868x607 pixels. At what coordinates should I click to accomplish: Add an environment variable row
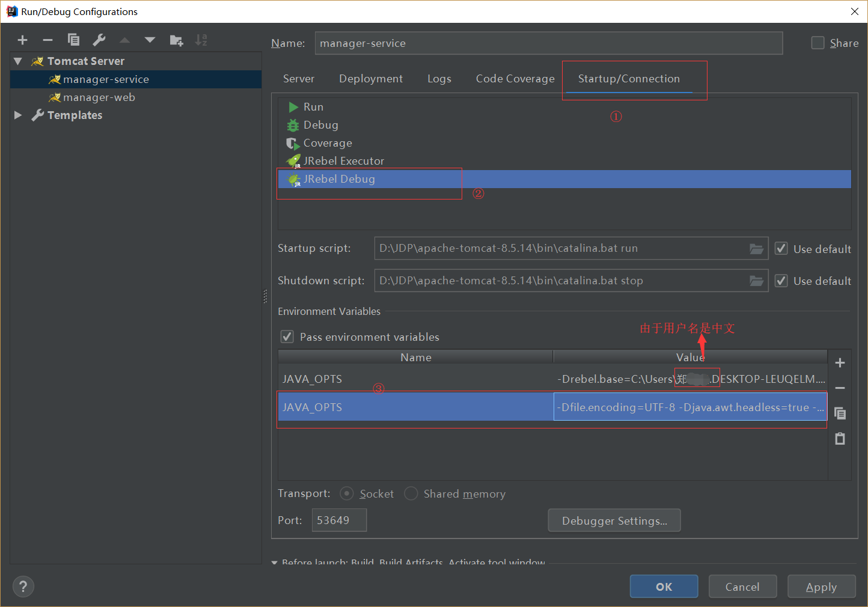840,362
